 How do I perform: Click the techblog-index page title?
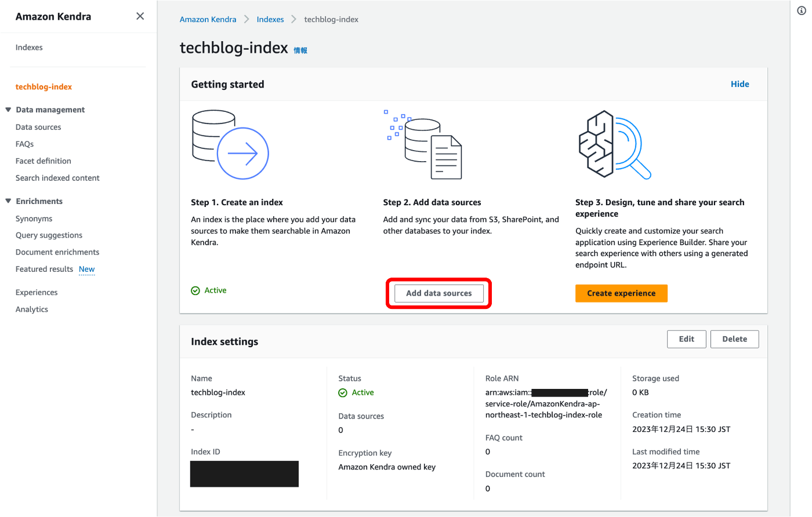coord(234,48)
